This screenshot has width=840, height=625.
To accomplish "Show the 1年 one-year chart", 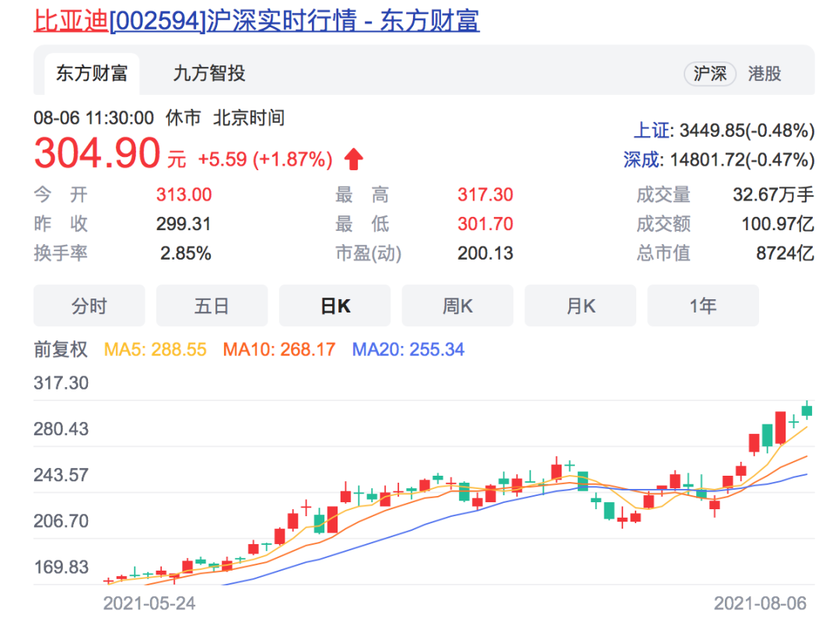I will [x=703, y=306].
